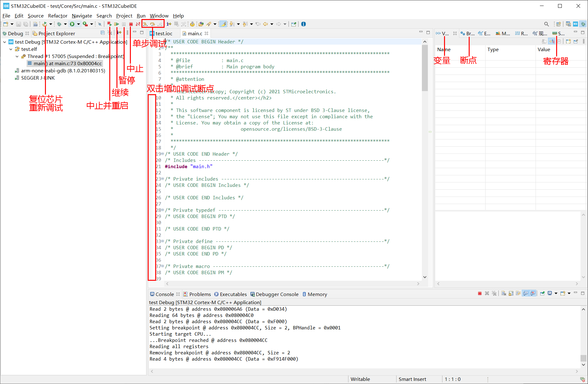Toggle Debug view instruction stepping arrow button
The image size is (588, 384).
point(119,32)
